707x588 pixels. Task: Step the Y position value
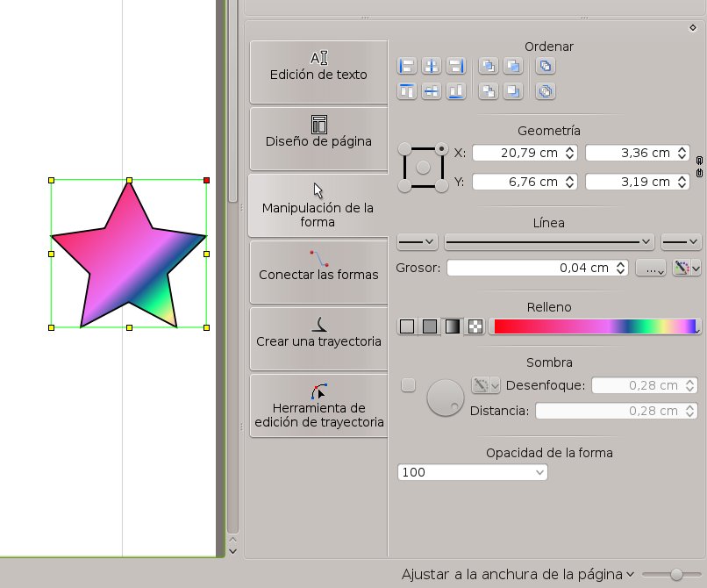(570, 182)
